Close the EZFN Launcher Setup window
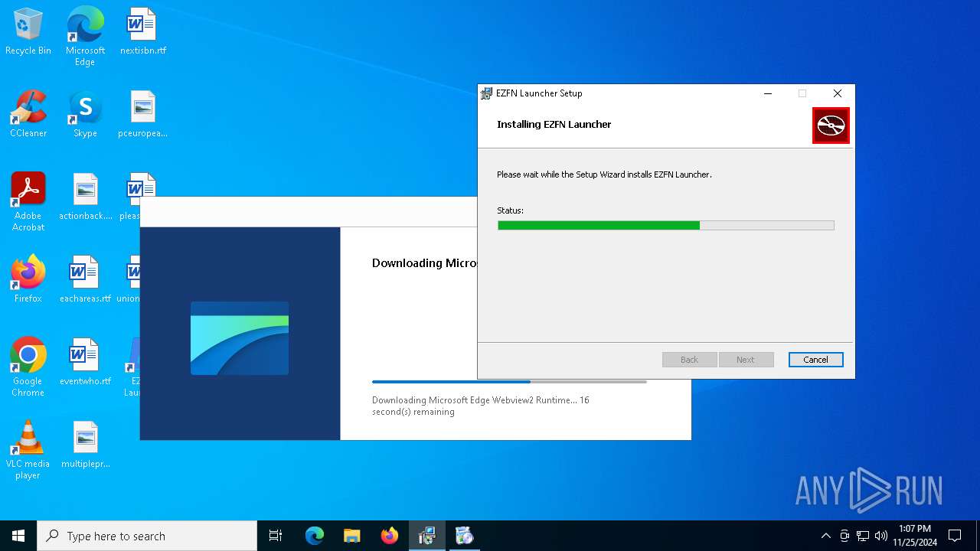The image size is (980, 551). tap(838, 93)
